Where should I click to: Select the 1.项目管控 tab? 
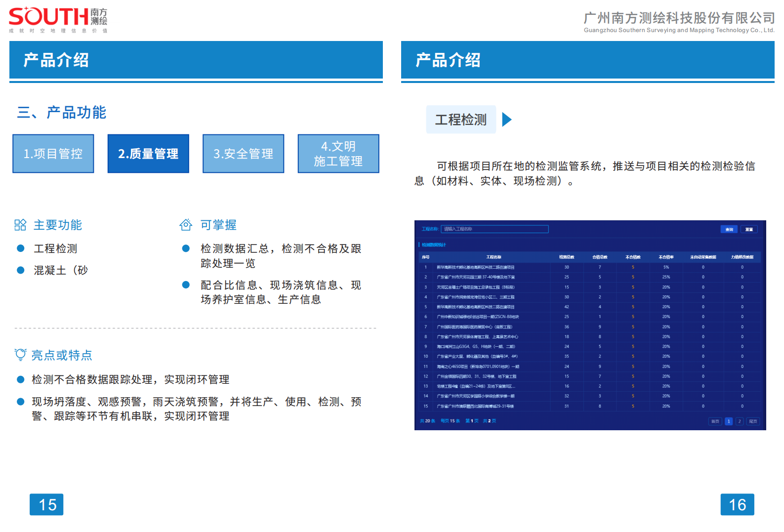click(x=53, y=154)
